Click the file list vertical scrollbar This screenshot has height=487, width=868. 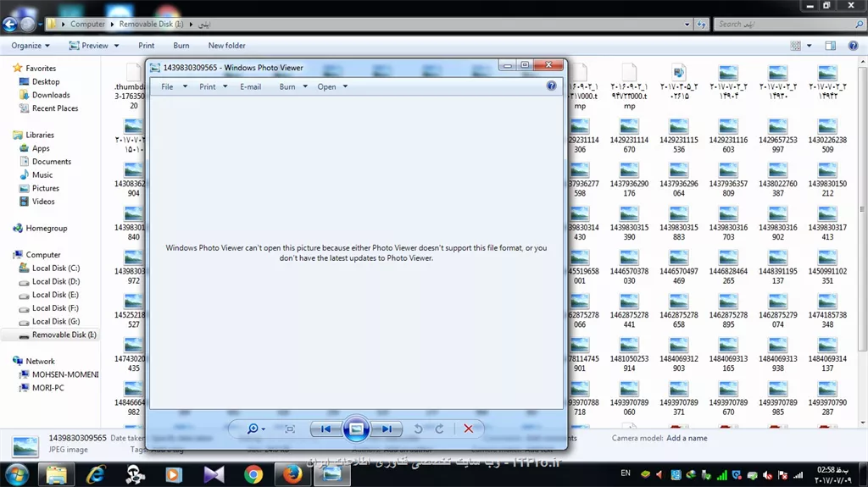862,209
